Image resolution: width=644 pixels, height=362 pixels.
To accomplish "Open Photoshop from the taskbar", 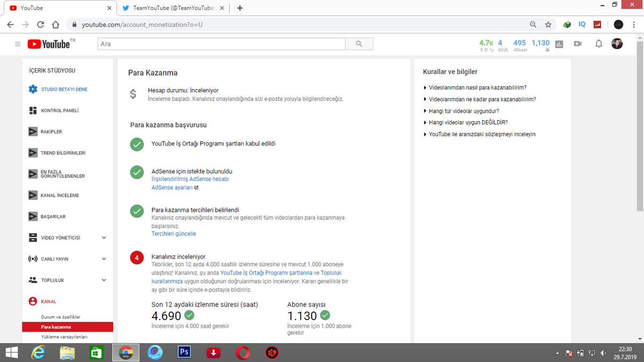I will [184, 352].
